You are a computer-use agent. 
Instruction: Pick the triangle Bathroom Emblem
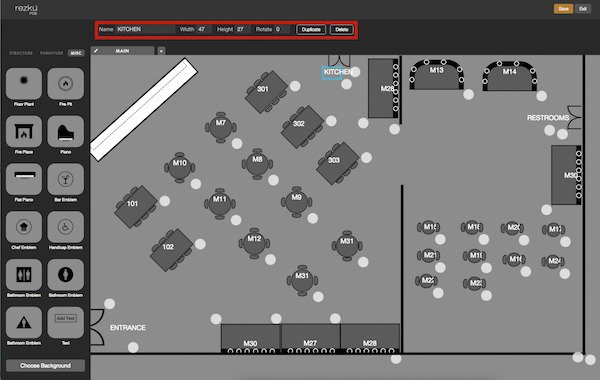24,323
